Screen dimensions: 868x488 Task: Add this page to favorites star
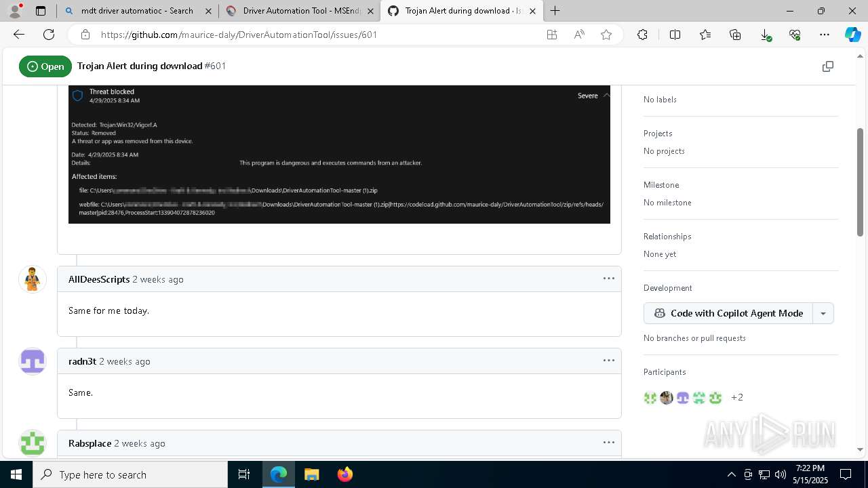tap(606, 35)
